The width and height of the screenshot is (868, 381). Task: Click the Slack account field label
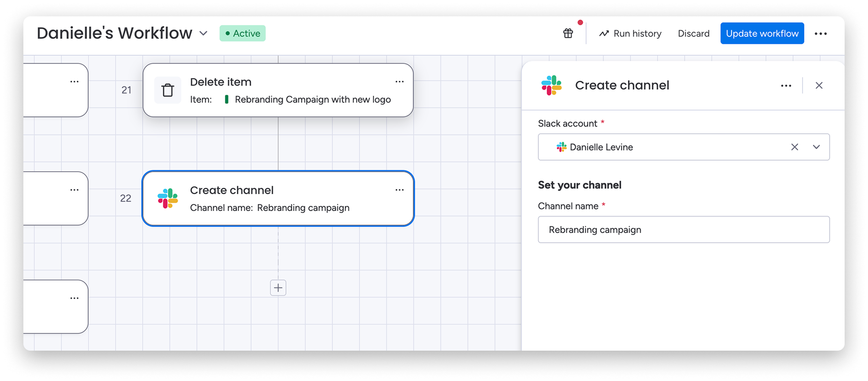point(567,123)
